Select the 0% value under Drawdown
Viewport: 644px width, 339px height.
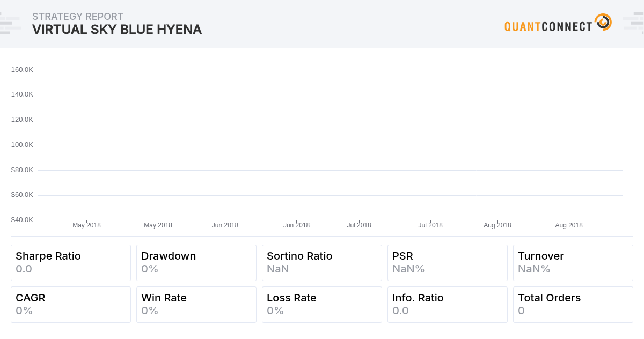150,269
